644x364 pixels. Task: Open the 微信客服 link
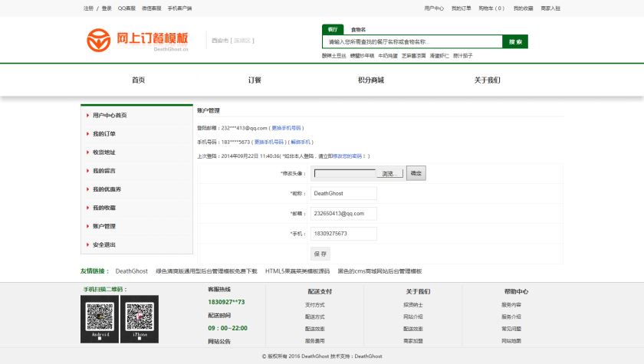coord(152,8)
